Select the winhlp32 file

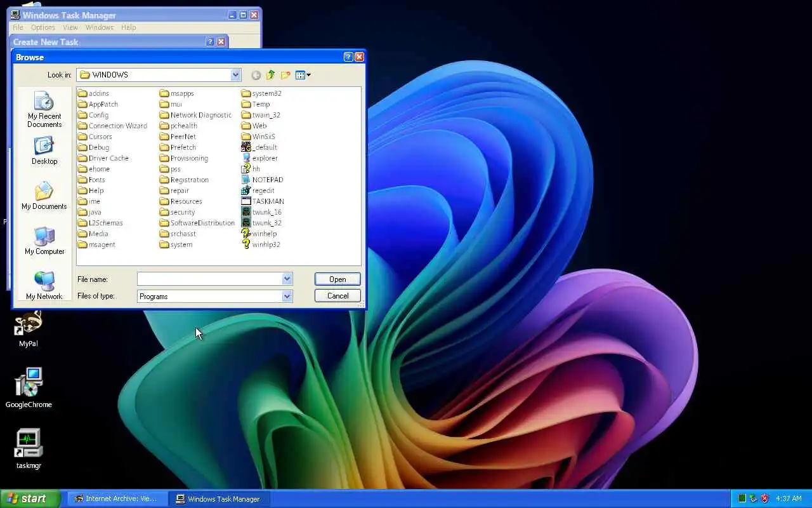[261, 244]
